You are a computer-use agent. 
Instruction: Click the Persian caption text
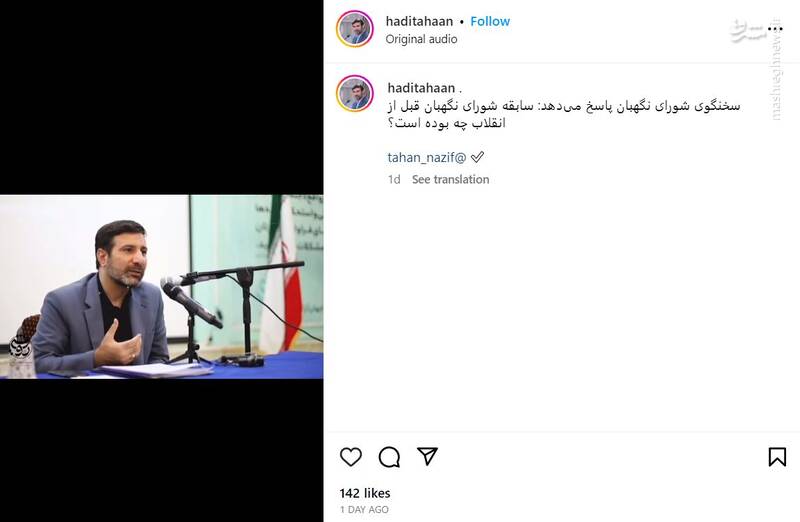point(563,114)
